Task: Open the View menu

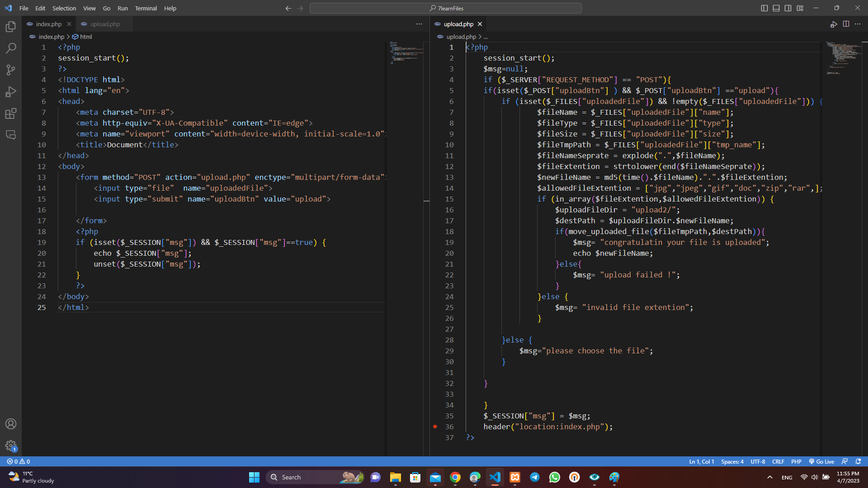Action: pyautogui.click(x=90, y=8)
